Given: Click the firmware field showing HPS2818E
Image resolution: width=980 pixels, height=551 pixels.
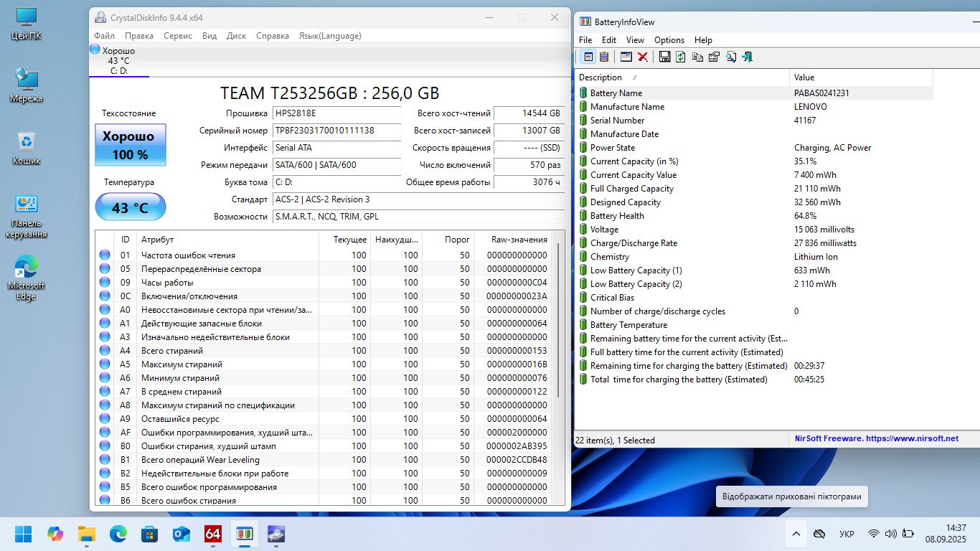Looking at the screenshot, I should pos(336,113).
